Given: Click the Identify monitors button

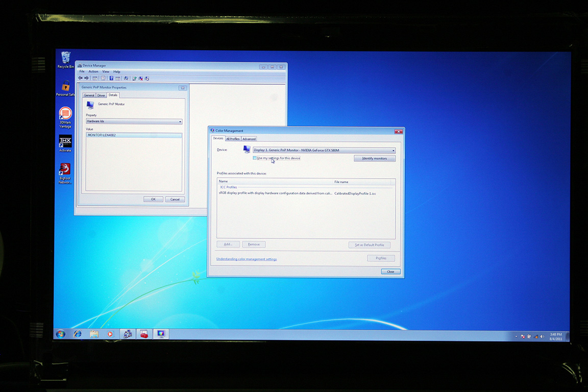Looking at the screenshot, I should click(x=375, y=158).
